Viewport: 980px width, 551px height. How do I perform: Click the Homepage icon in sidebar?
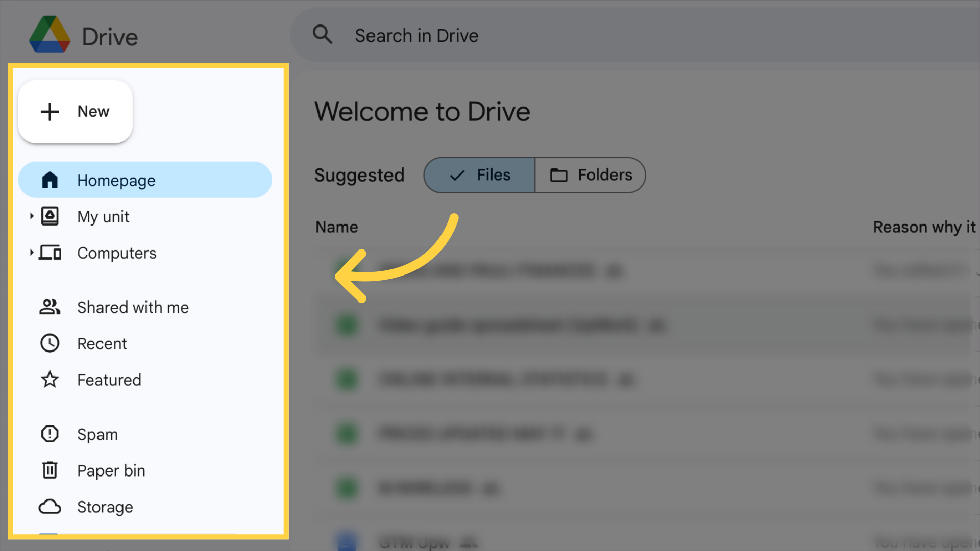pos(50,180)
